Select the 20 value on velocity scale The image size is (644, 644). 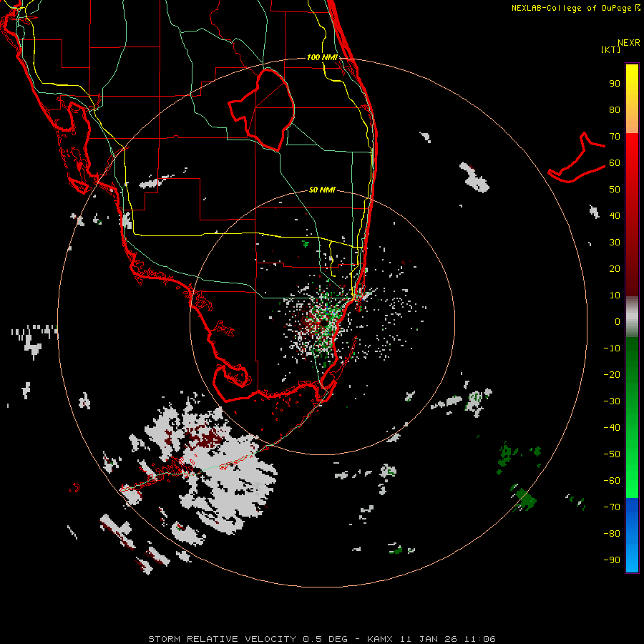click(615, 269)
